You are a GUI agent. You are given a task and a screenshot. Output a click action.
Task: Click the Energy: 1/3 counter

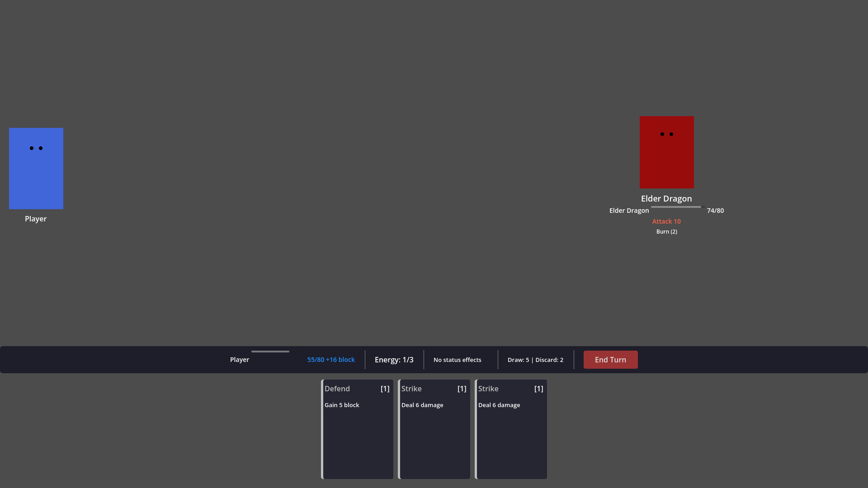[394, 360]
